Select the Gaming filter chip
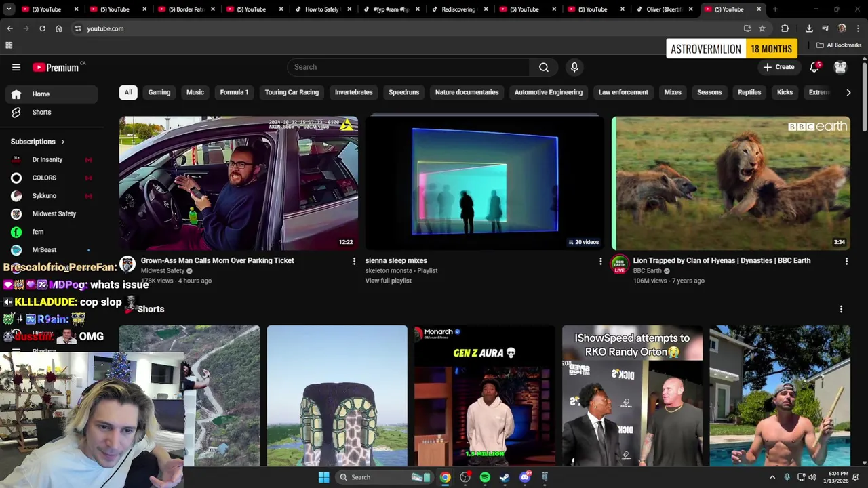The height and width of the screenshot is (488, 868). coord(159,92)
